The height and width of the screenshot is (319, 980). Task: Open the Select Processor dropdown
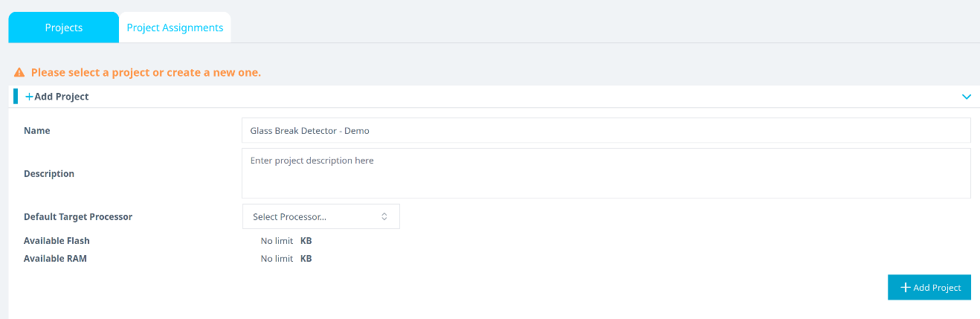click(320, 216)
